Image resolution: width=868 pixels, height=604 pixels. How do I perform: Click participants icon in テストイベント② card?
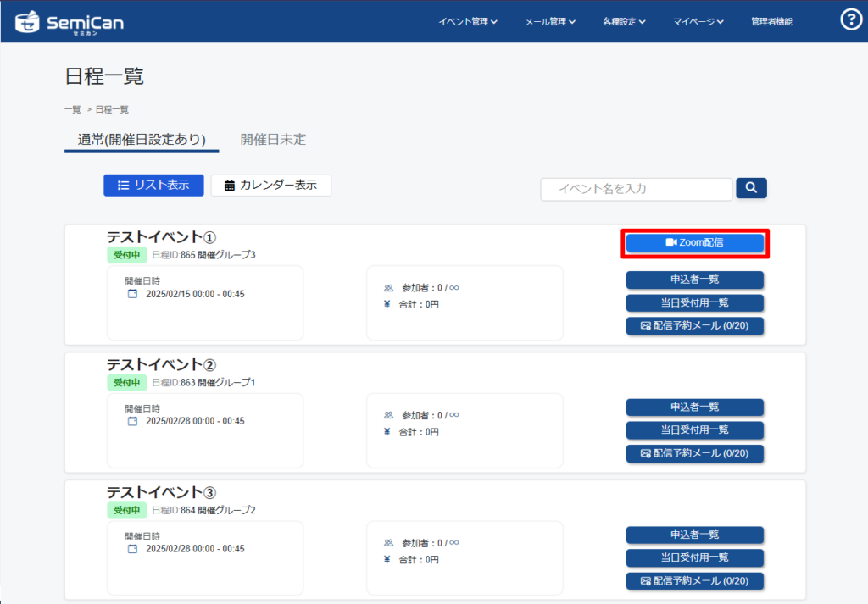point(388,415)
